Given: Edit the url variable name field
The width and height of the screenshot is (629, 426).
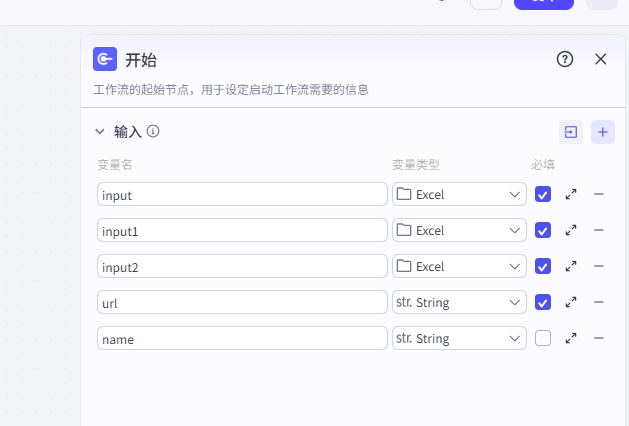Looking at the screenshot, I should pos(242,302).
